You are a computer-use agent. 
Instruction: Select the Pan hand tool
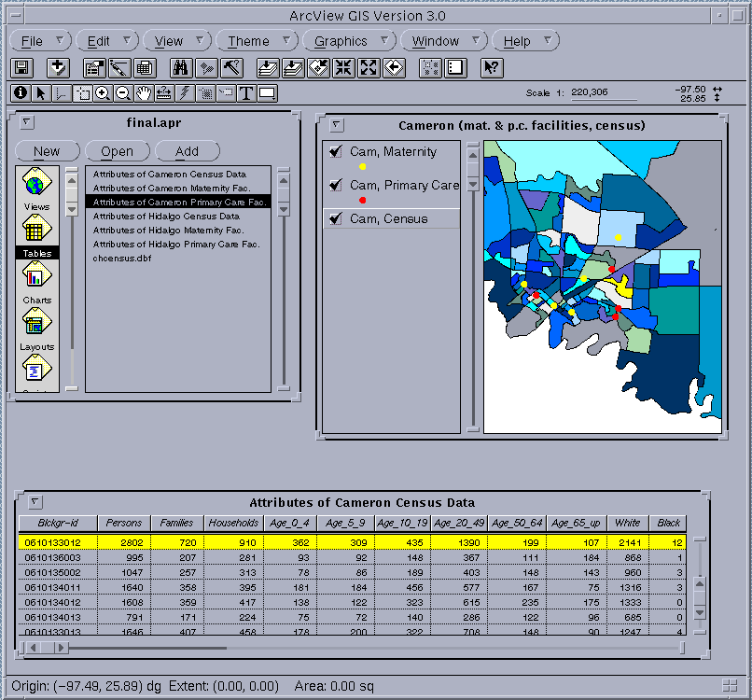point(144,93)
